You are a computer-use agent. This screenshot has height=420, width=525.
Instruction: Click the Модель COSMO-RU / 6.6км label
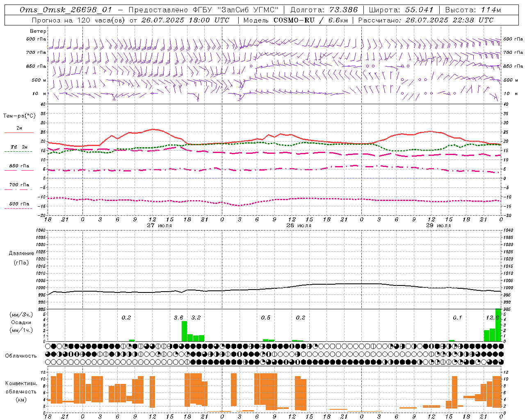295,20
